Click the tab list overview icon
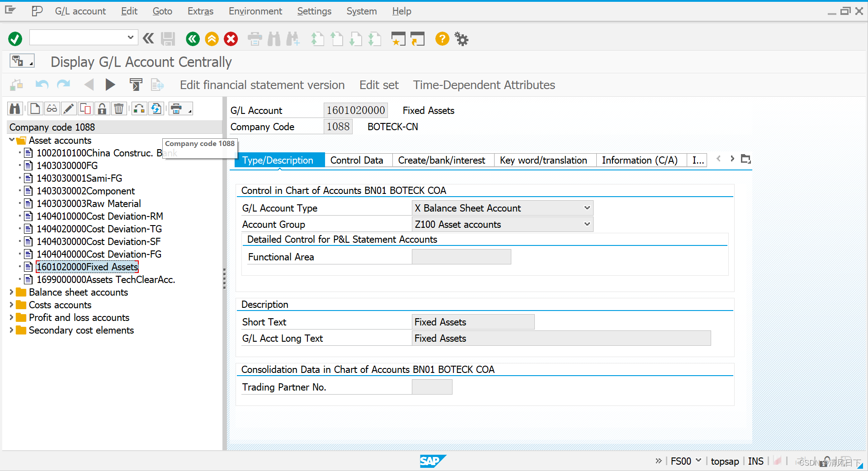Image resolution: width=868 pixels, height=471 pixels. coord(746,159)
